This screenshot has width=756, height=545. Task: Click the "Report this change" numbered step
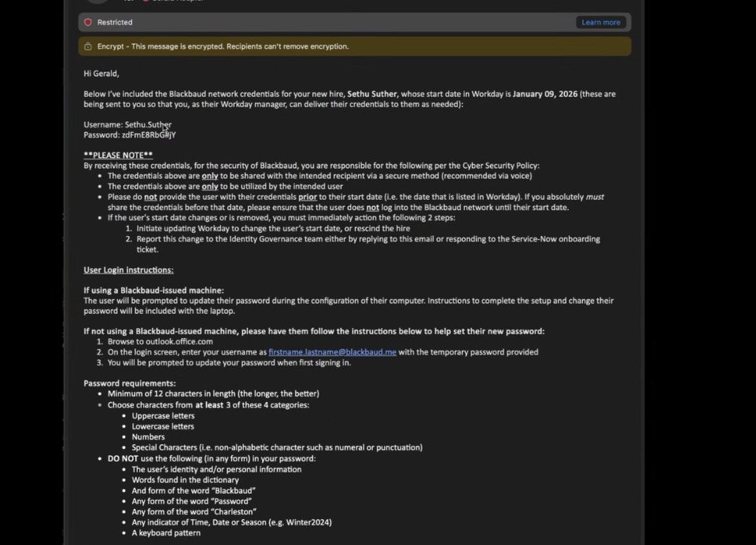367,239
